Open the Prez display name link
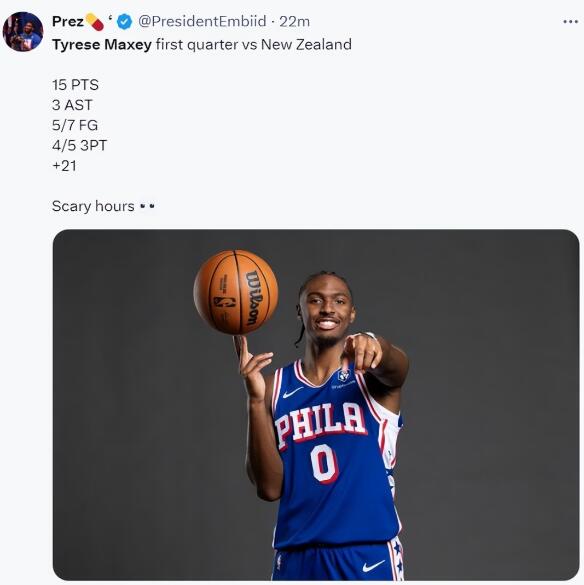Image resolution: width=584 pixels, height=585 pixels. click(x=68, y=22)
